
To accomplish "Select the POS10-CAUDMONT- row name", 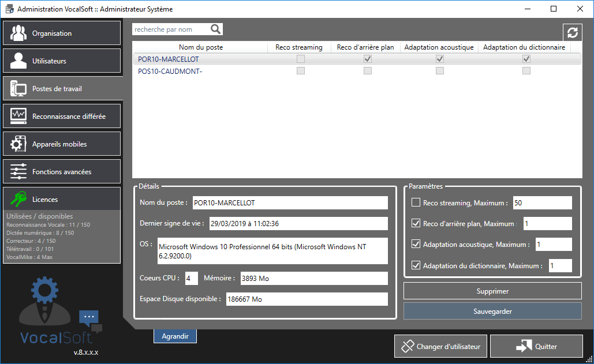I will tap(170, 71).
